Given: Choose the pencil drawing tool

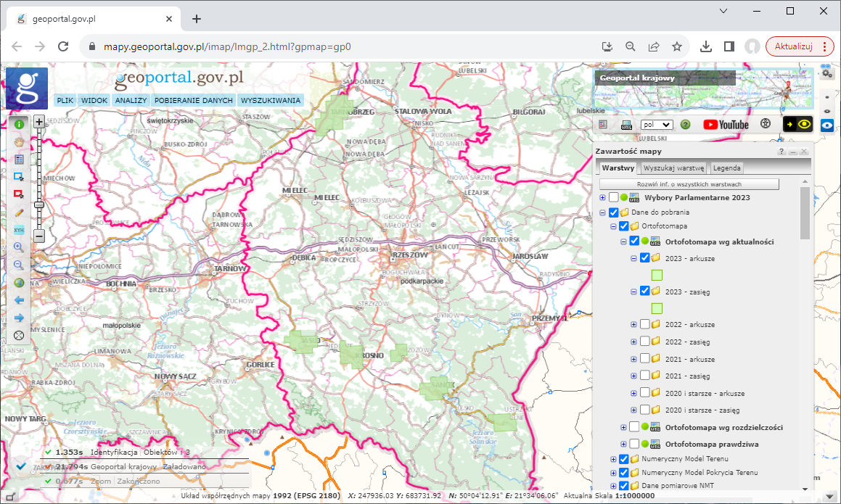Looking at the screenshot, I should click(19, 212).
